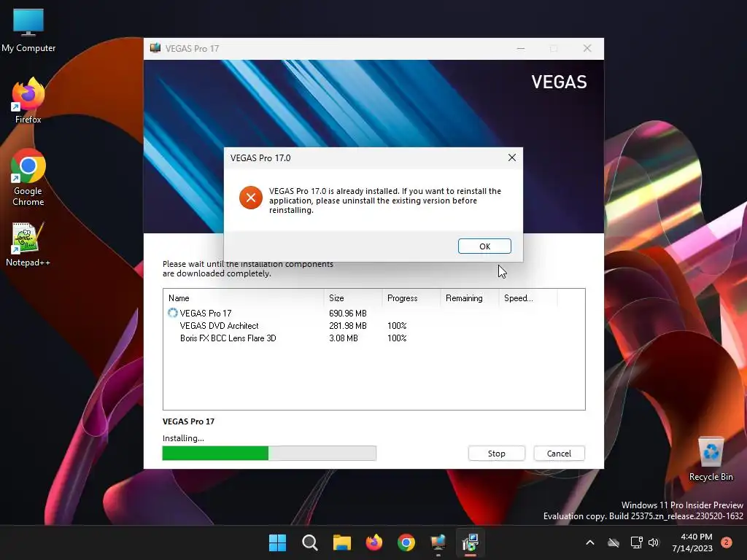
Task: Open the Windows Start menu
Action: [278, 542]
